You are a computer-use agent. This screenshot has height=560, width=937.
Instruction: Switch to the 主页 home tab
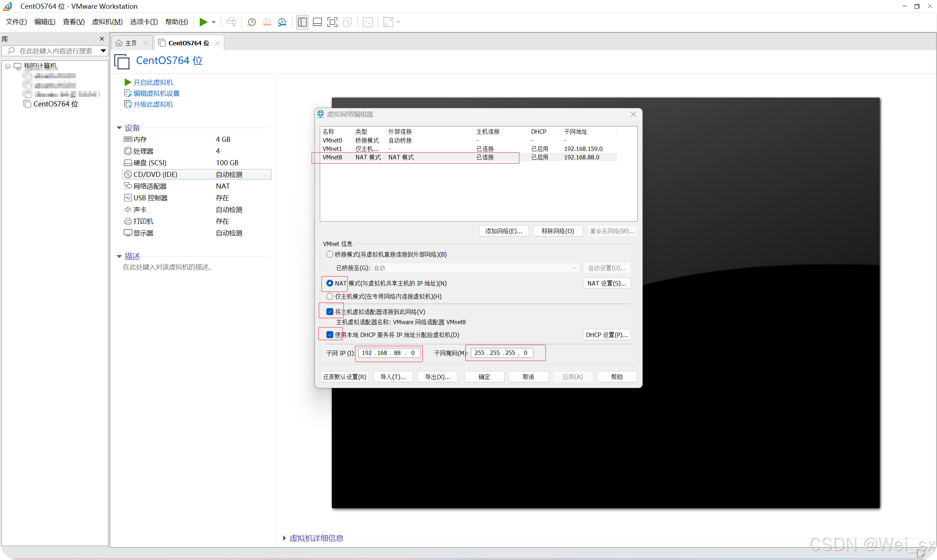tap(131, 43)
